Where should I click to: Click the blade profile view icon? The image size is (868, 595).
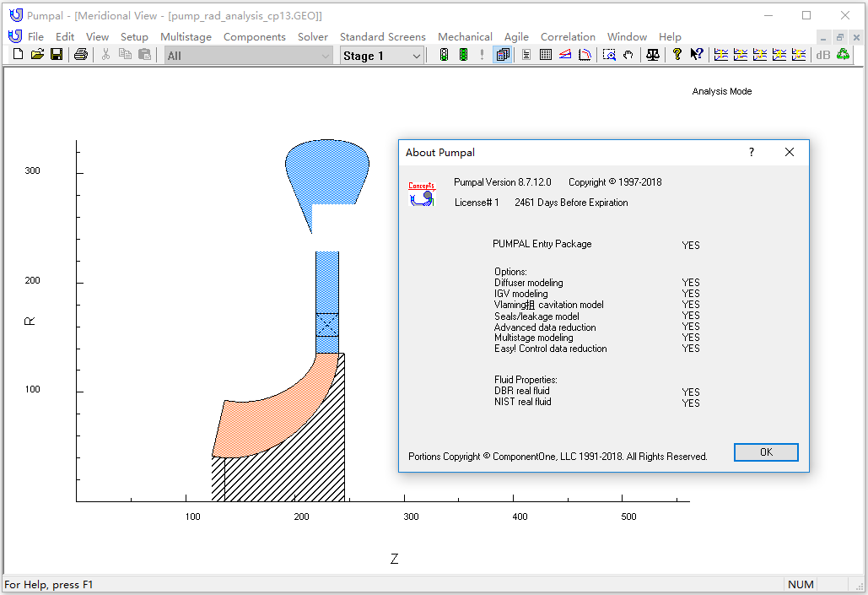(x=585, y=55)
